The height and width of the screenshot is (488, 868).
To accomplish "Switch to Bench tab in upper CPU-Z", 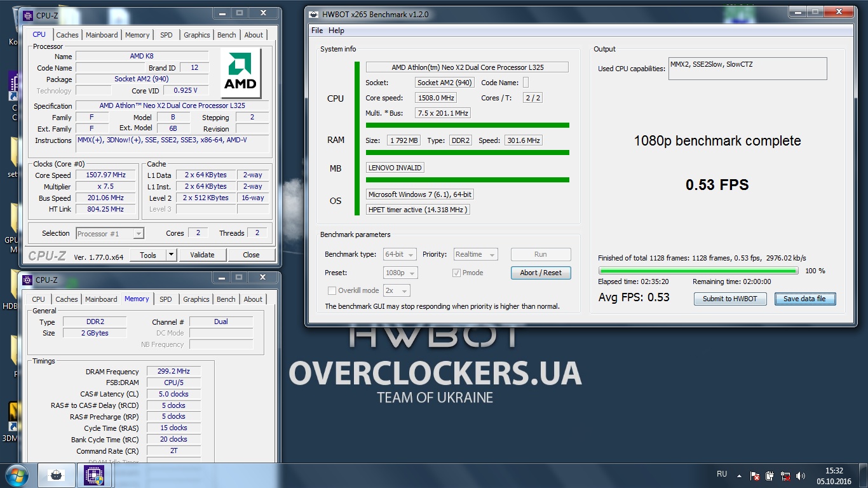I will (227, 35).
